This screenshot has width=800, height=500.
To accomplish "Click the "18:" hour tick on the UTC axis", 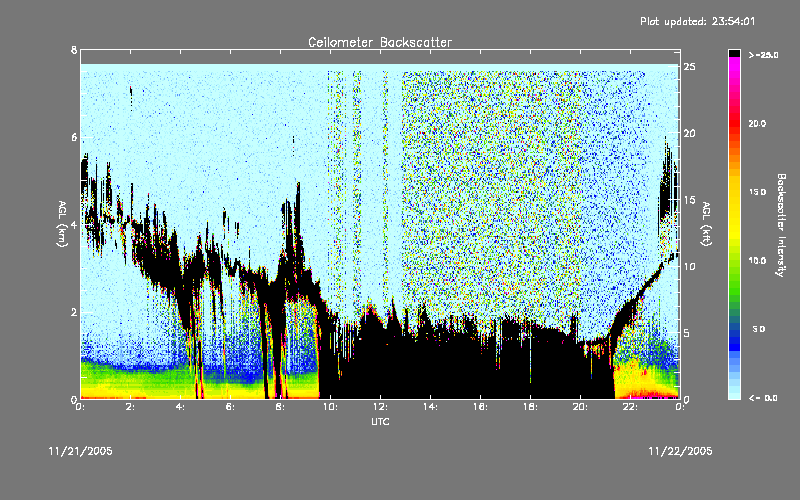I will click(530, 407).
